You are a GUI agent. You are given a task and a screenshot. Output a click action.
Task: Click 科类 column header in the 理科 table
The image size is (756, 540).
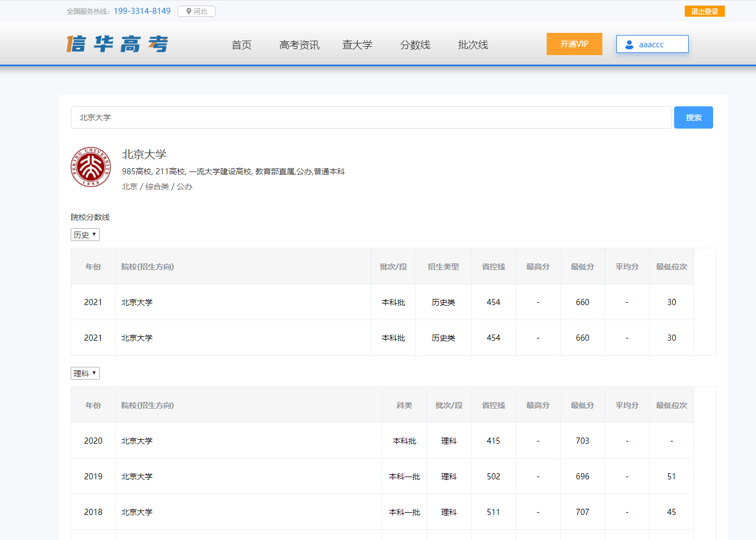pos(404,405)
